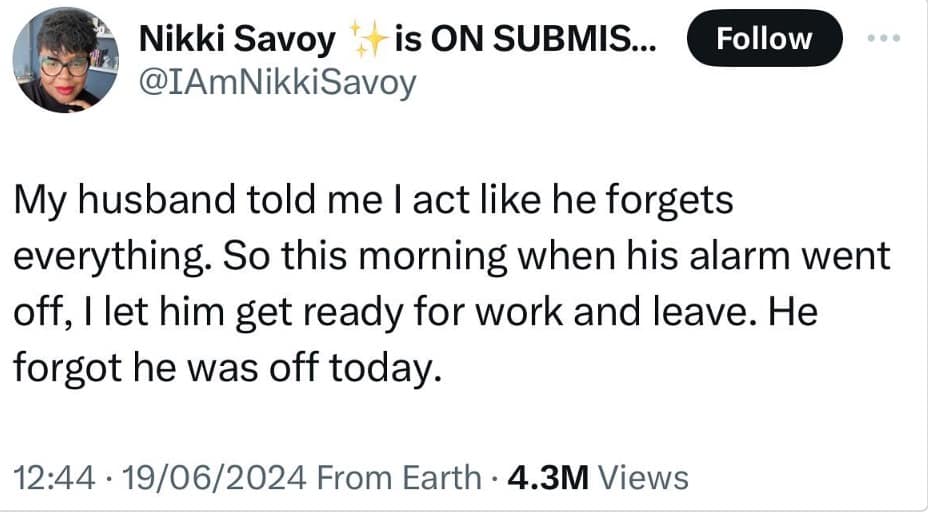Click the truncated "is ON SUBMIS..." name text
The image size is (928, 512).
point(513,39)
